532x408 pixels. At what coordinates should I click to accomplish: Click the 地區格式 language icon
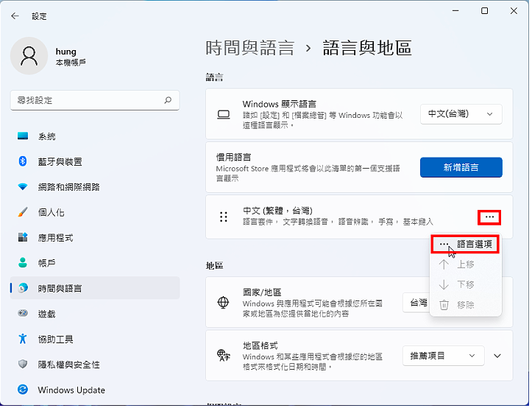click(224, 356)
